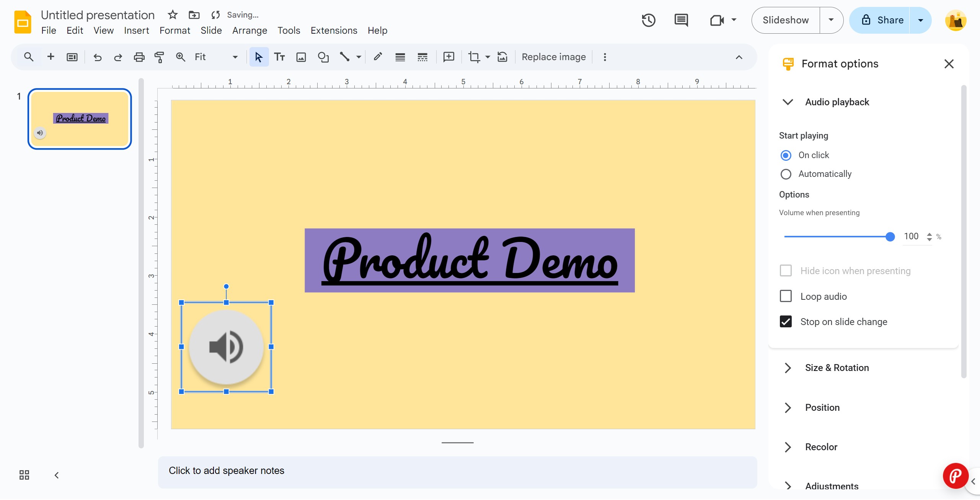
Task: Open the View menu
Action: click(x=103, y=31)
